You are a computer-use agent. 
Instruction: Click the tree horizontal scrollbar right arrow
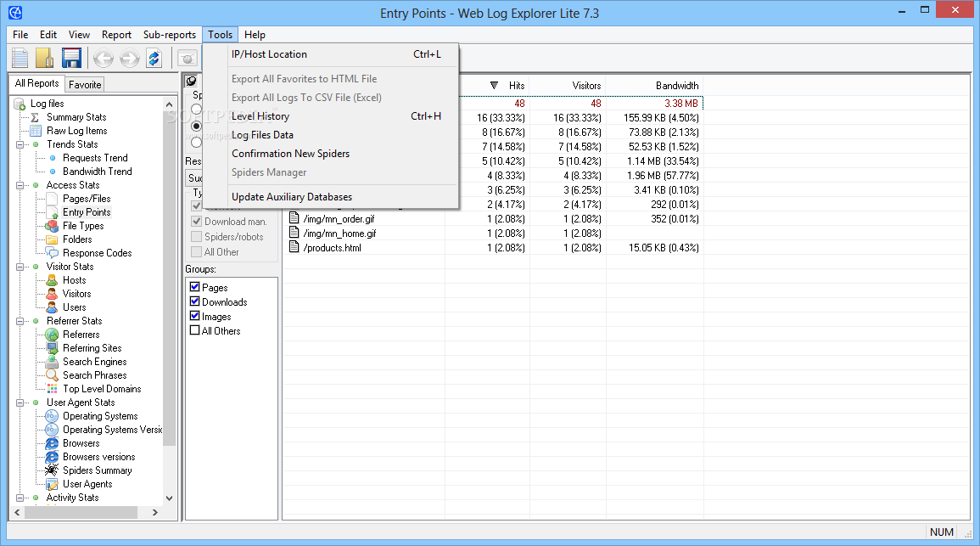(155, 512)
